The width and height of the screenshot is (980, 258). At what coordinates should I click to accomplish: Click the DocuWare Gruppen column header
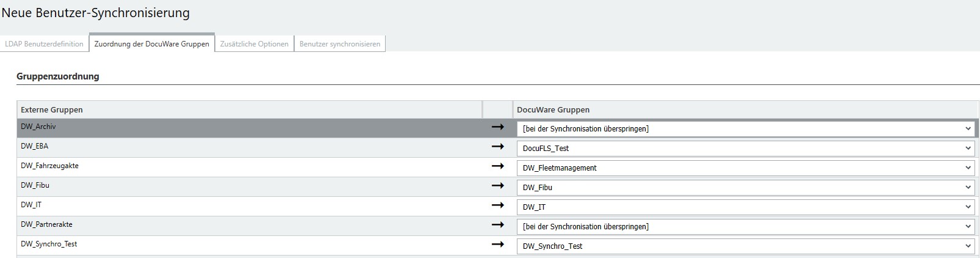pos(553,110)
